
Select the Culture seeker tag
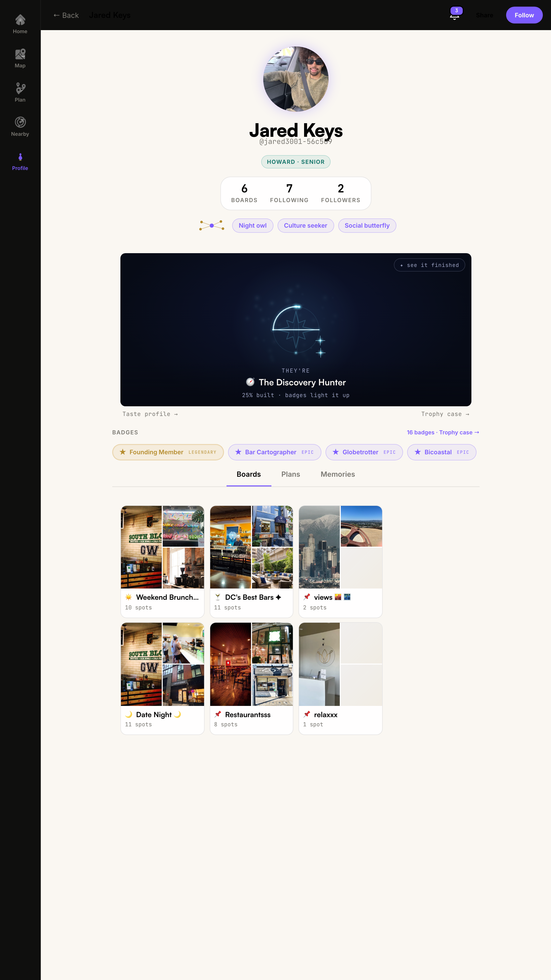click(305, 226)
